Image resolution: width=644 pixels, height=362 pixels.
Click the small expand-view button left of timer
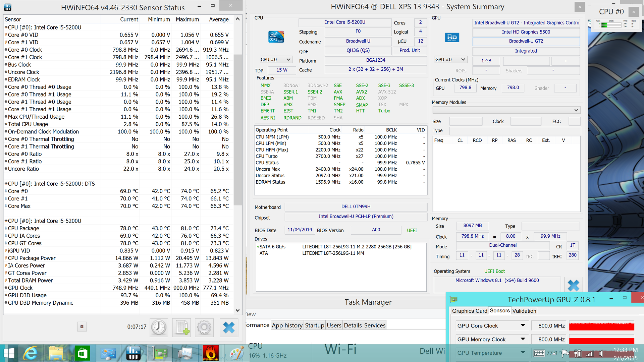point(82,326)
